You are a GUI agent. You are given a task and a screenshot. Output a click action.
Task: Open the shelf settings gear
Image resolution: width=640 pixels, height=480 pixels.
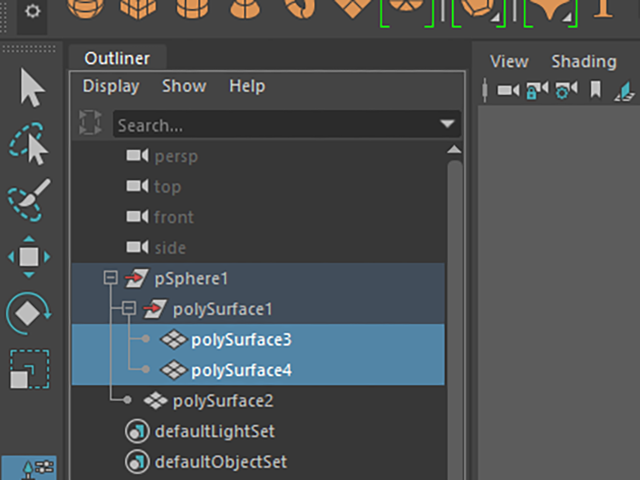click(x=32, y=11)
